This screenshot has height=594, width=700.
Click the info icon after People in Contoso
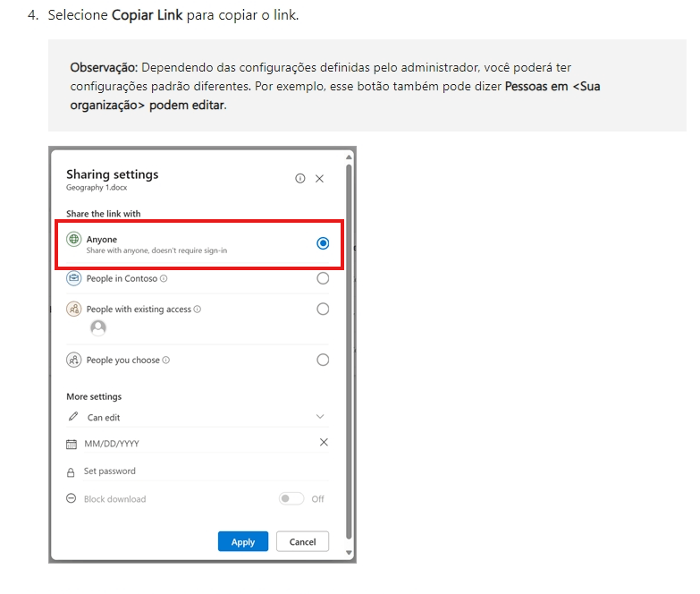coord(164,279)
